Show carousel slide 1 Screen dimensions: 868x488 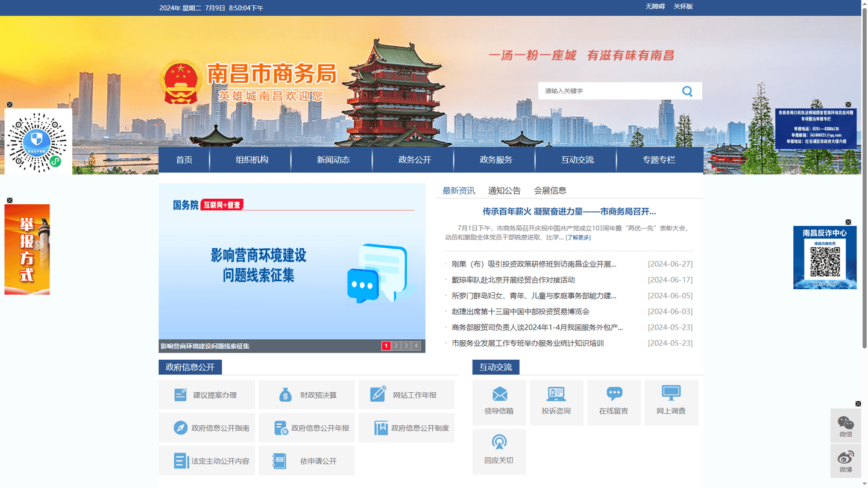pos(386,346)
